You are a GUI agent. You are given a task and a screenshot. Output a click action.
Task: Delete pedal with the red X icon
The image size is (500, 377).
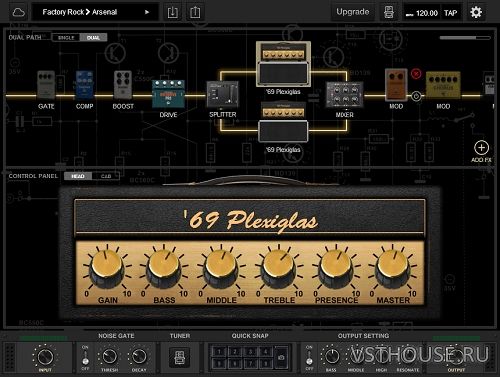[416, 73]
